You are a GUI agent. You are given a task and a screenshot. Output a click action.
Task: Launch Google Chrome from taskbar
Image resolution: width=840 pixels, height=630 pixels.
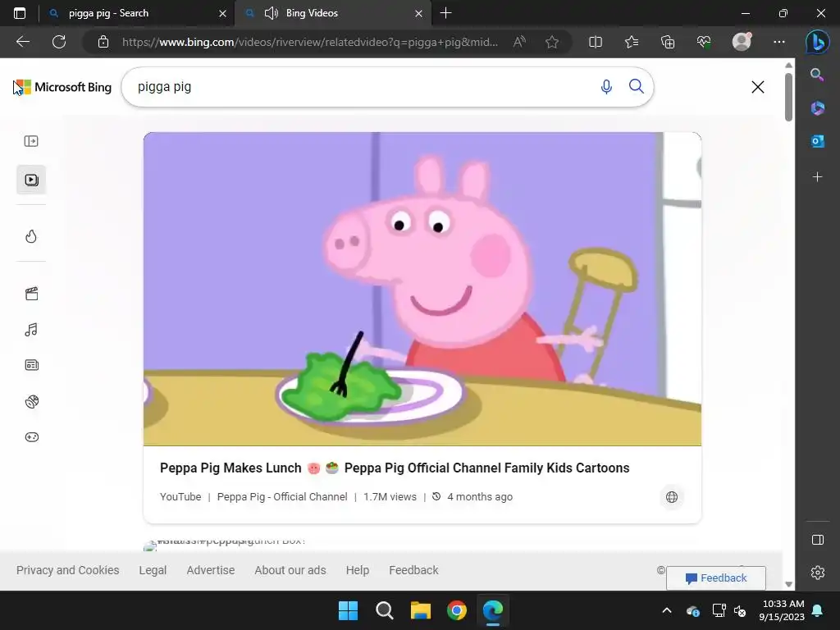tap(457, 610)
